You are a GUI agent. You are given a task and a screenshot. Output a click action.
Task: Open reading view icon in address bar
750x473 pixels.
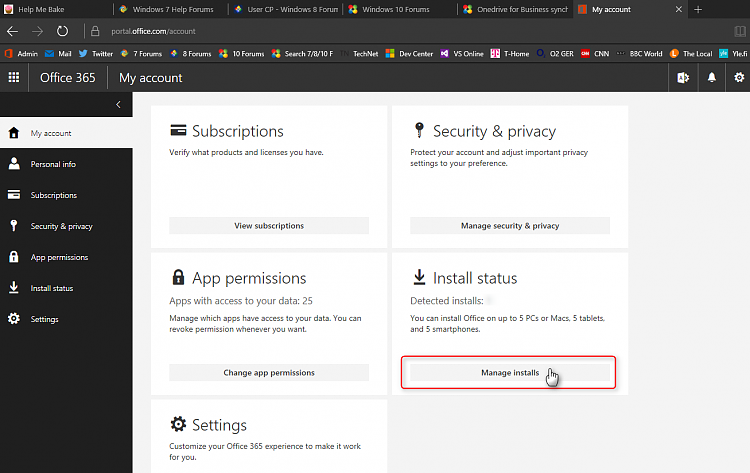[739, 31]
